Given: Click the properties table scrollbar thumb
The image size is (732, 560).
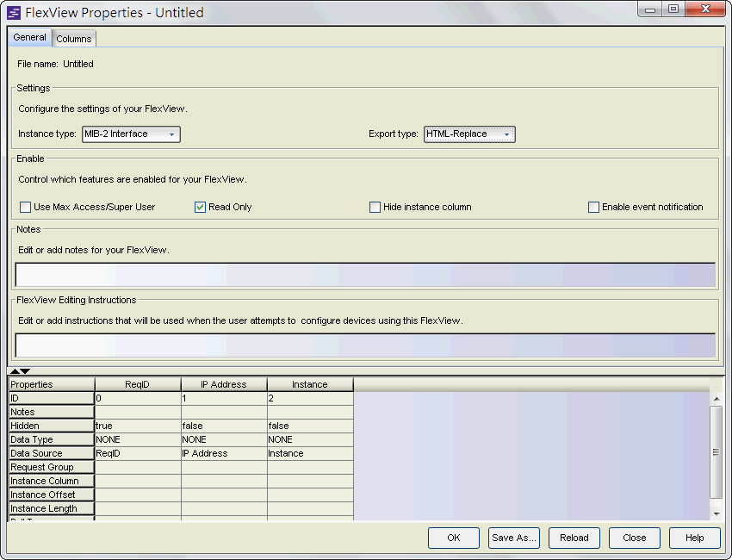Looking at the screenshot, I should pyautogui.click(x=716, y=452).
